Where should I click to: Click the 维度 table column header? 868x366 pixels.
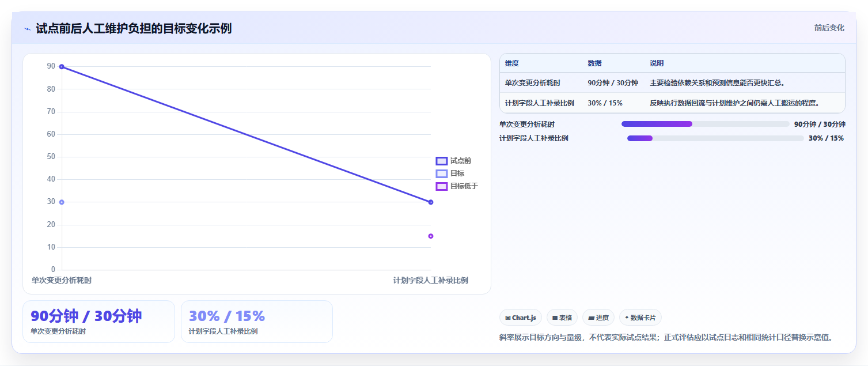click(x=512, y=63)
